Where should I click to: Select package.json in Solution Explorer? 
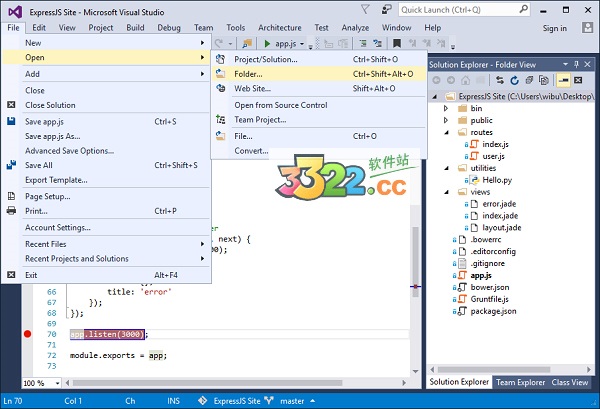point(493,311)
